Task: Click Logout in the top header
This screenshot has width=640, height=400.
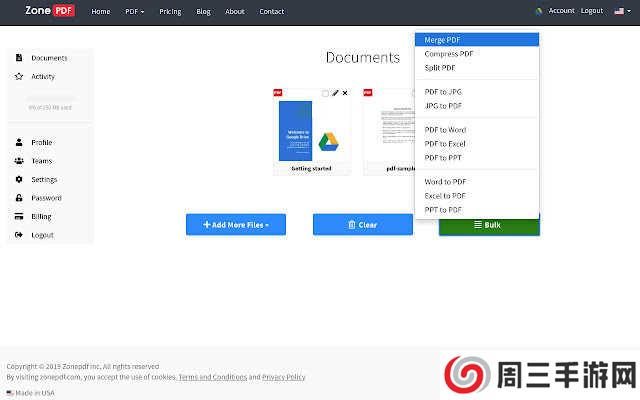Action: [x=592, y=11]
